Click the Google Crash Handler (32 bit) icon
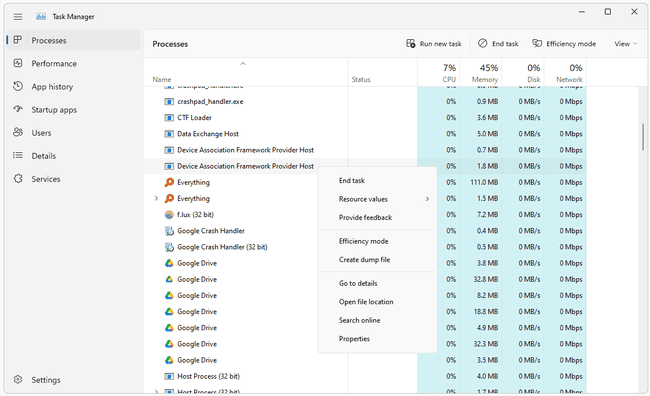 pos(169,247)
